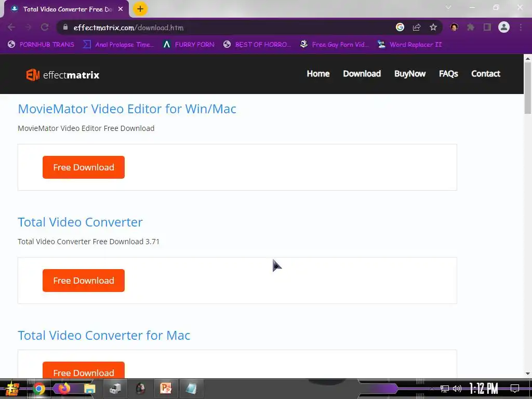
Task: Close the Total Video Converter tab
Action: click(121, 9)
